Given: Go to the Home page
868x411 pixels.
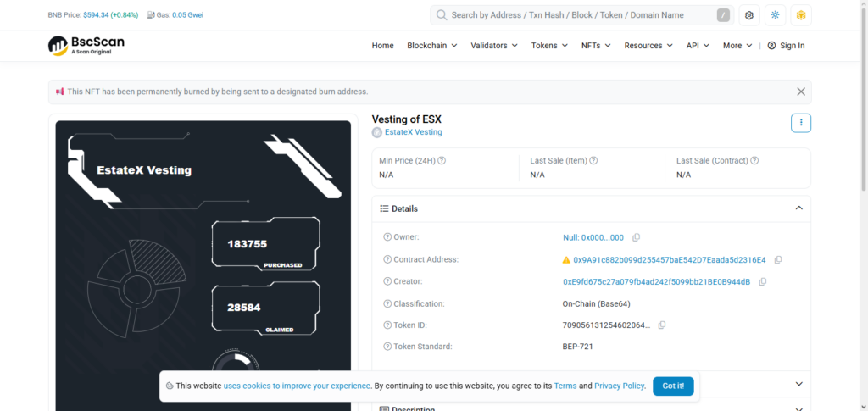Looking at the screenshot, I should tap(382, 46).
